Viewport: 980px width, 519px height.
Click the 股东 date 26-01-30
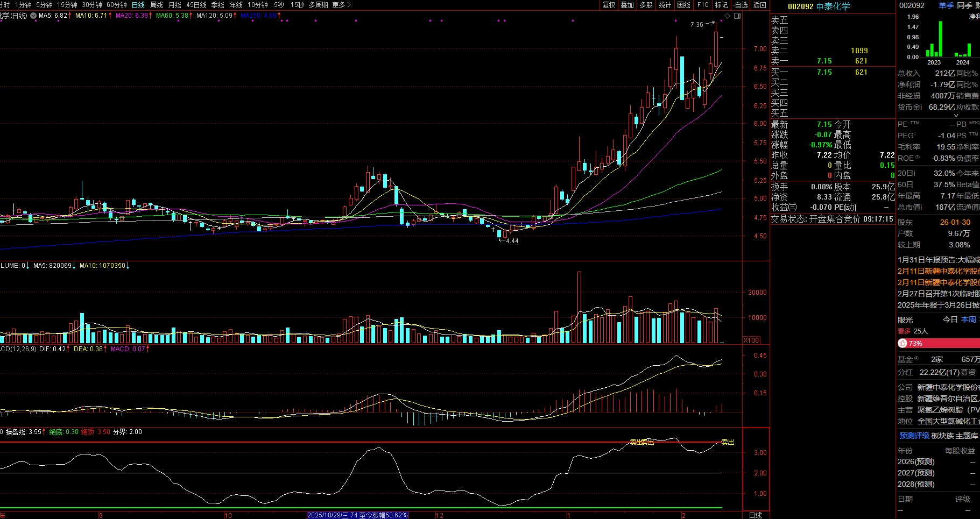(955, 222)
